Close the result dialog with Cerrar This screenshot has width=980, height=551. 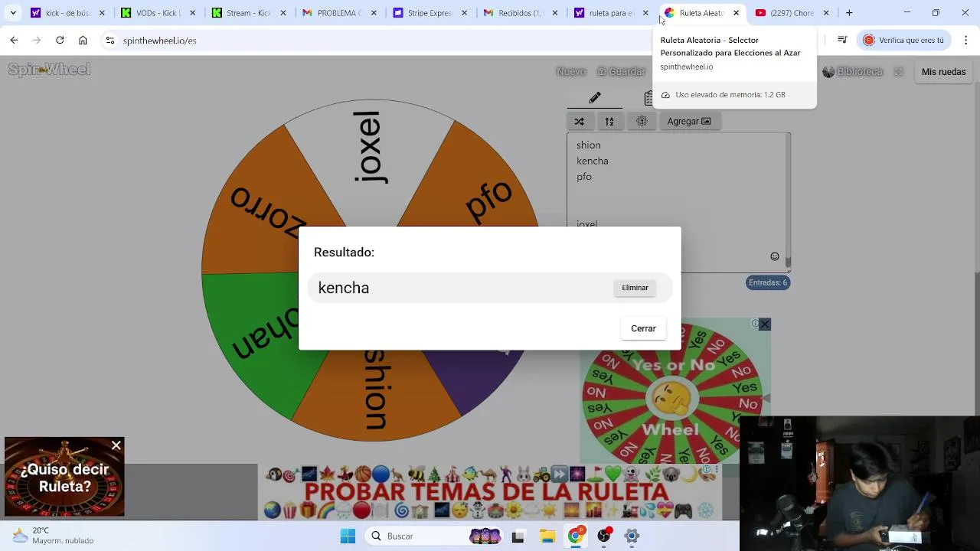(x=643, y=328)
